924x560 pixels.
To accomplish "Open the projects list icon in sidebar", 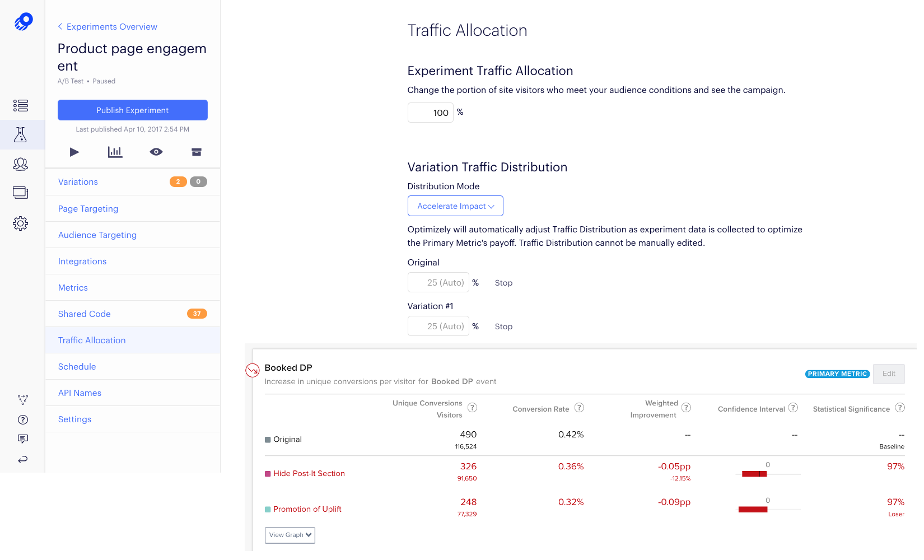I will [21, 105].
